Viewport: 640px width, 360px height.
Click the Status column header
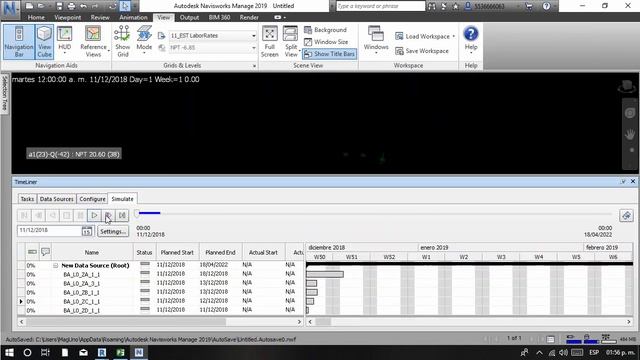pyautogui.click(x=144, y=252)
